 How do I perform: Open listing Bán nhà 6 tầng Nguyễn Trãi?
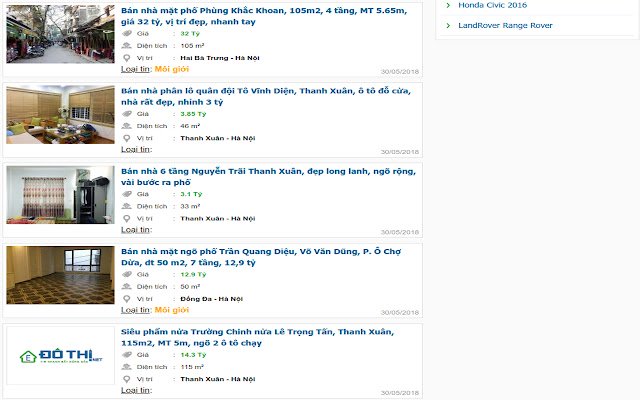[x=268, y=177]
